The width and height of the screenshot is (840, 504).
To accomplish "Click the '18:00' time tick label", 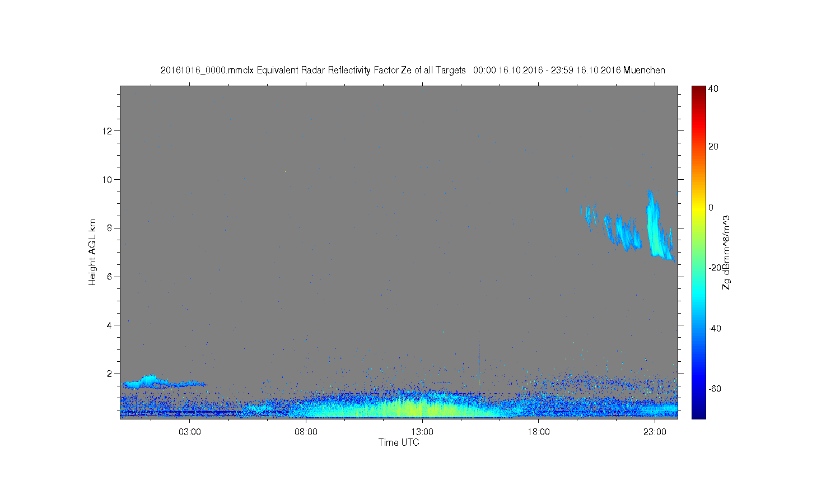I will [x=538, y=432].
